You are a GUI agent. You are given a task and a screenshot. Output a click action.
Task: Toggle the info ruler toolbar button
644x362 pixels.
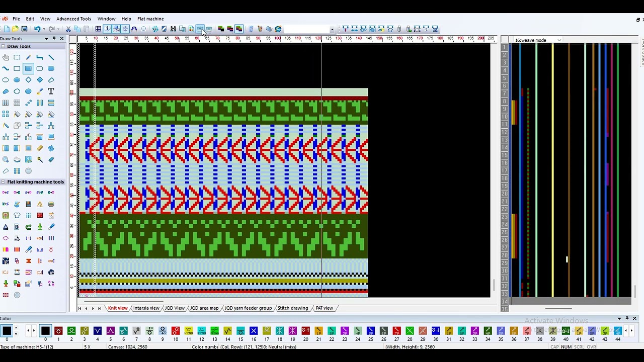pyautogui.click(x=108, y=29)
